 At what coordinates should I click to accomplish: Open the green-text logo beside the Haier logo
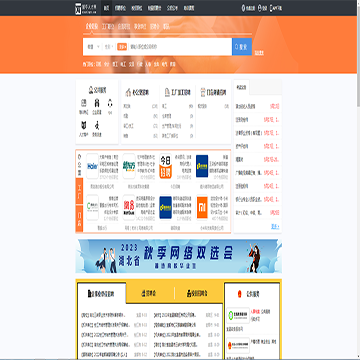pos(129,166)
